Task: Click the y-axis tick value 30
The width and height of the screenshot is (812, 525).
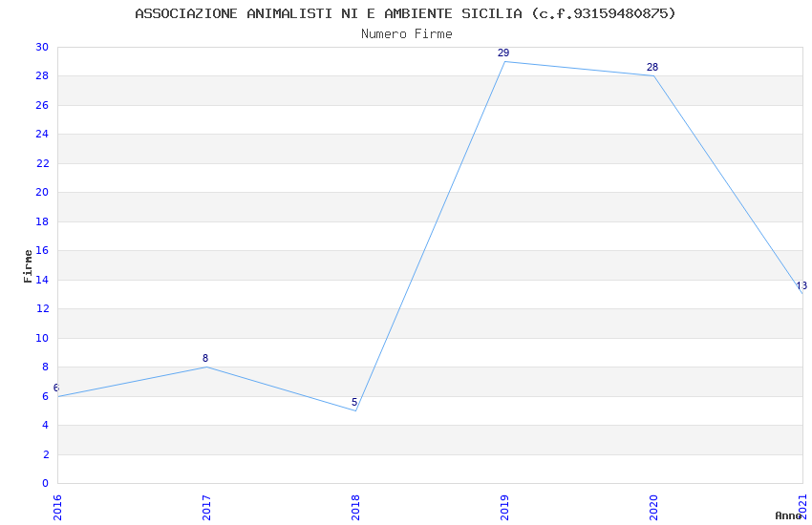Action: point(42,47)
